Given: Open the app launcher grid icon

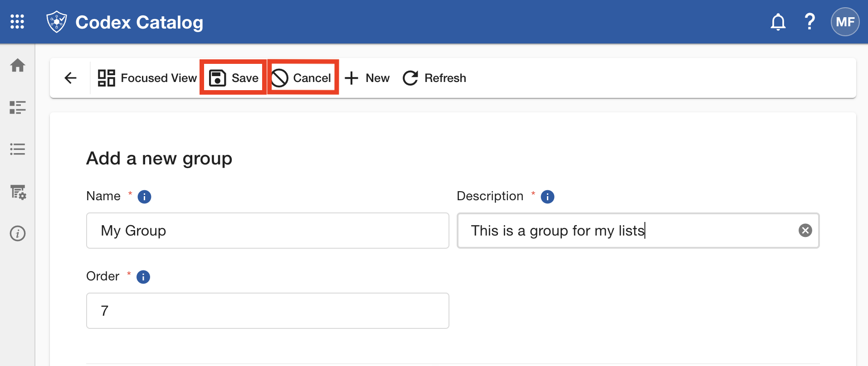Looking at the screenshot, I should (17, 22).
